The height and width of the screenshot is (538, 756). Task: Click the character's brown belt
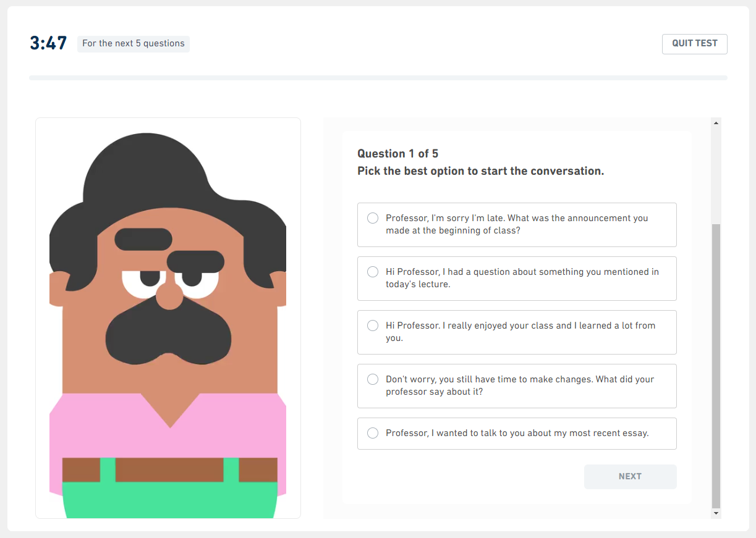[169, 469]
